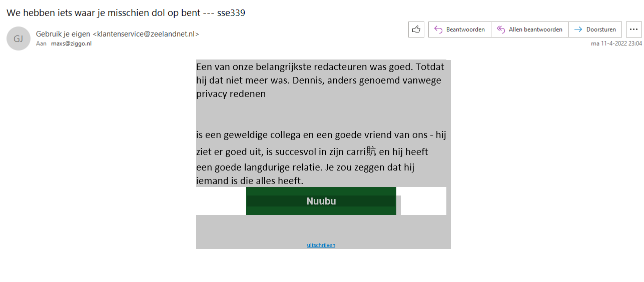This screenshot has width=644, height=282.
Task: Click the paragraph starting 'Een van onze belangrijkste'
Action: (319, 80)
